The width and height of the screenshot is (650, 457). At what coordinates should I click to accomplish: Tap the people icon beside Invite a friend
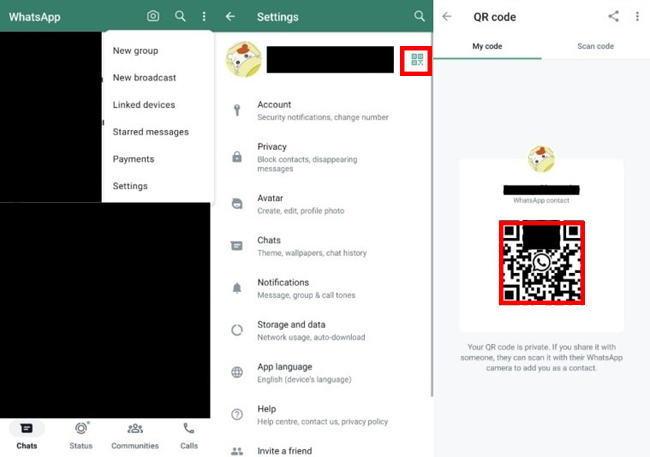(x=237, y=451)
